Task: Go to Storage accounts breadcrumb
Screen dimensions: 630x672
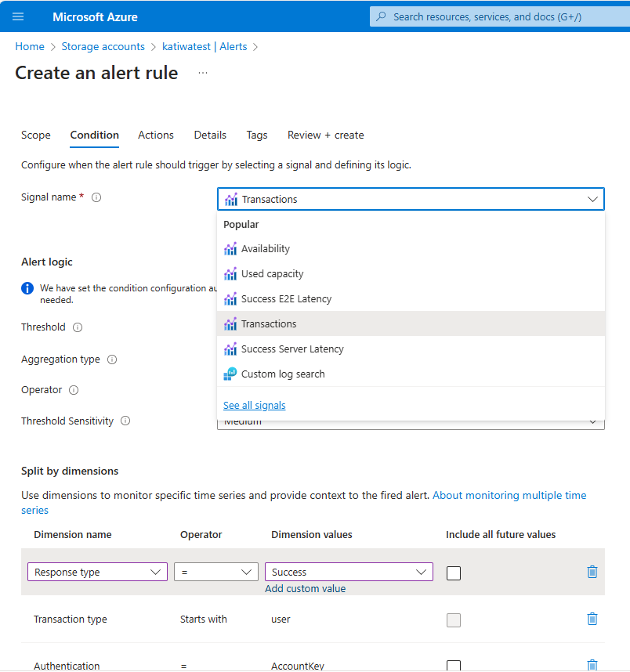Action: click(103, 46)
